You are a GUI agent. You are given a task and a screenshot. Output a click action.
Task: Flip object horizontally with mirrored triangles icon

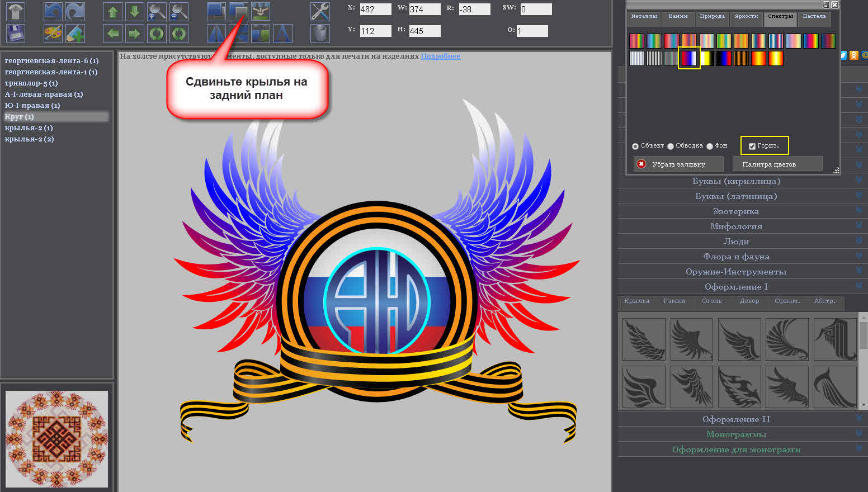click(216, 34)
